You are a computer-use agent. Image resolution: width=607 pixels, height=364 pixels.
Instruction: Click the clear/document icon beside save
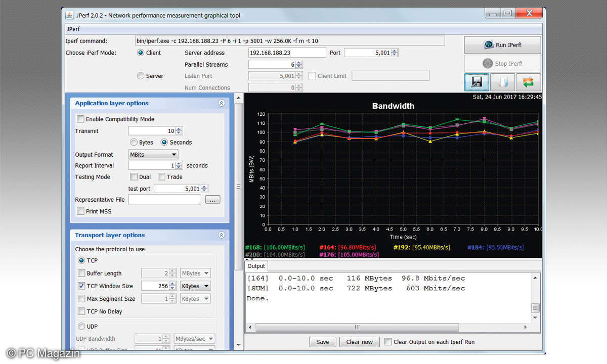[502, 82]
